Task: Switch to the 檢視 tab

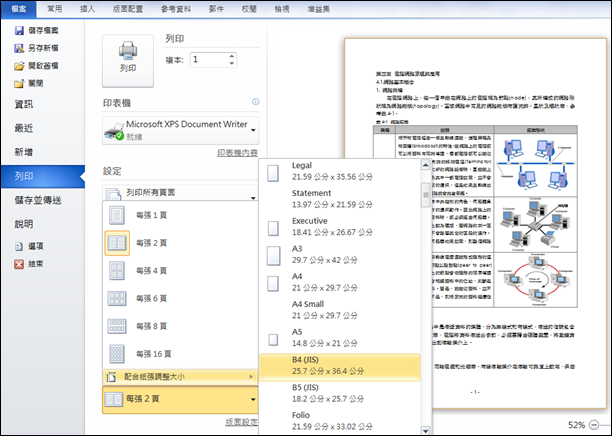Action: click(x=282, y=9)
